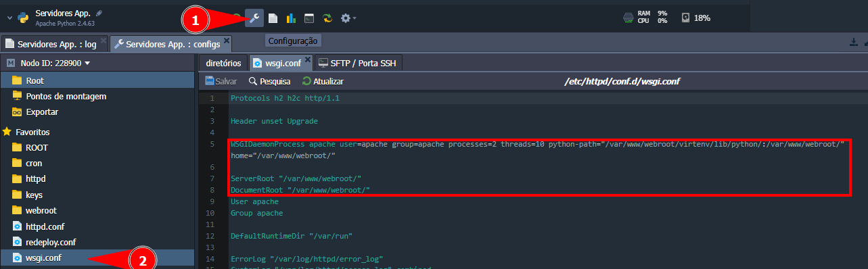The image size is (868, 269).
Task: Click the 'User apache' line
Action: (254, 201)
